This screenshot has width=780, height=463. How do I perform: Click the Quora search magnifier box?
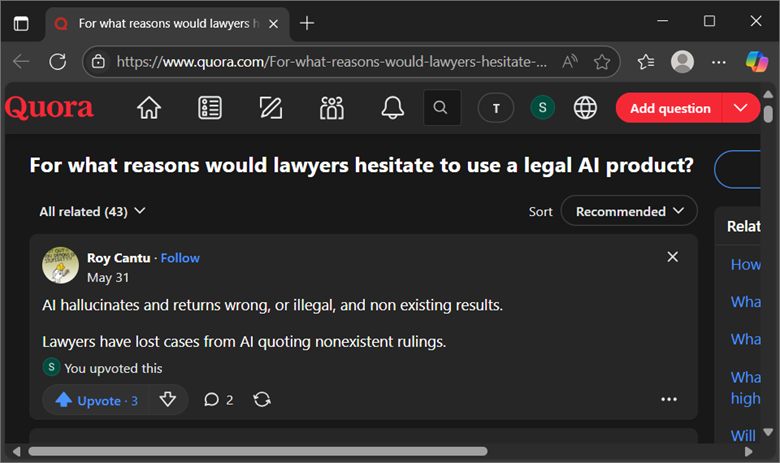tap(442, 107)
